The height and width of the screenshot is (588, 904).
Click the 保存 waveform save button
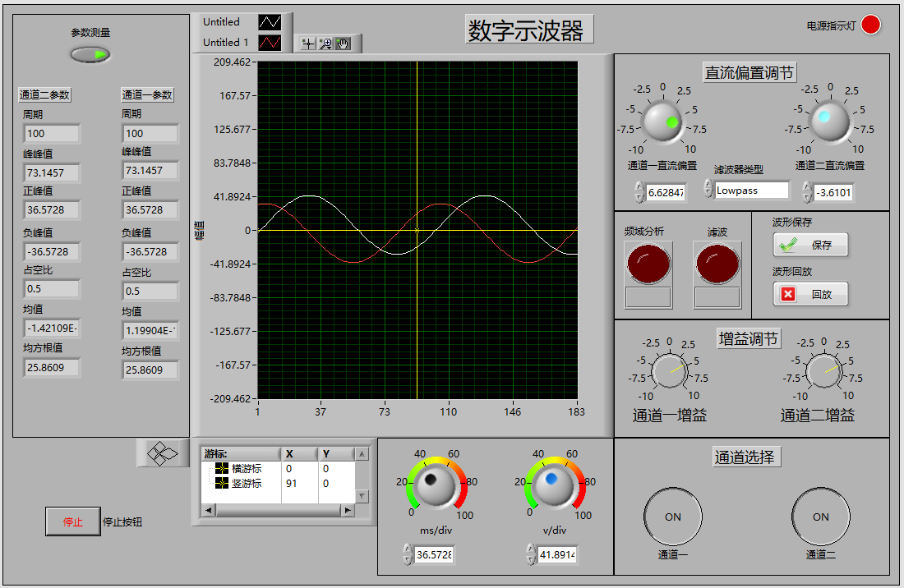tap(810, 246)
